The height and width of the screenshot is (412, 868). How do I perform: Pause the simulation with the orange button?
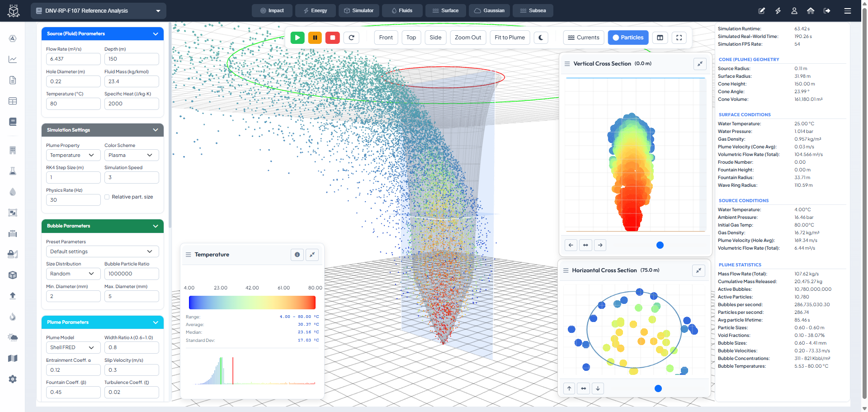[315, 38]
